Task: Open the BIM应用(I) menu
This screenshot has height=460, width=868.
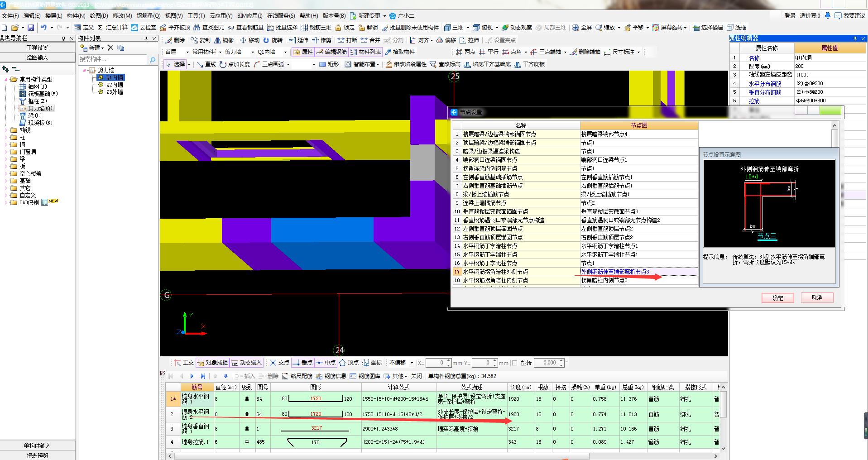Action: click(x=250, y=16)
